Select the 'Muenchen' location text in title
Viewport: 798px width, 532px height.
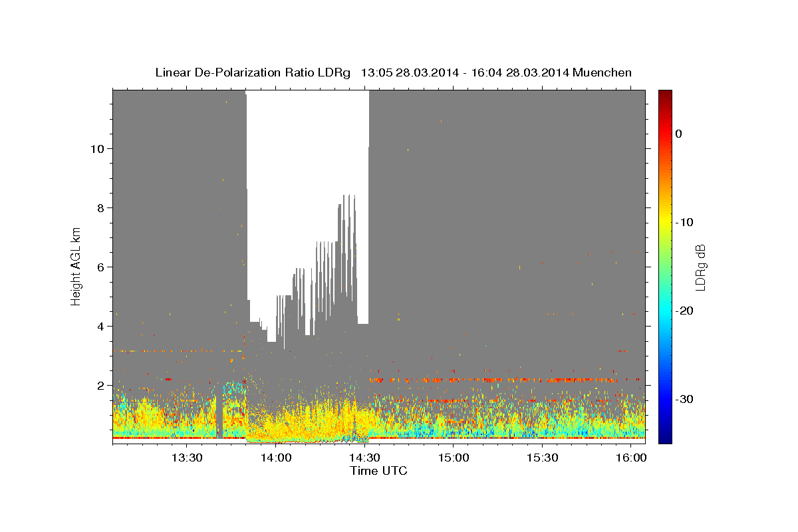(602, 72)
